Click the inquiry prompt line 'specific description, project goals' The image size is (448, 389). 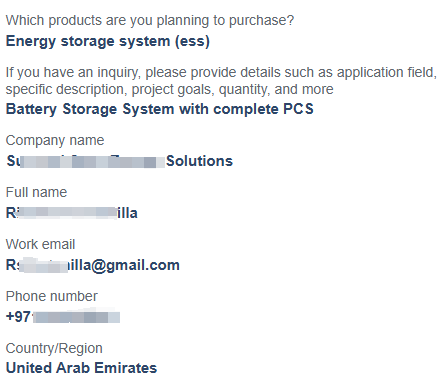click(x=169, y=89)
